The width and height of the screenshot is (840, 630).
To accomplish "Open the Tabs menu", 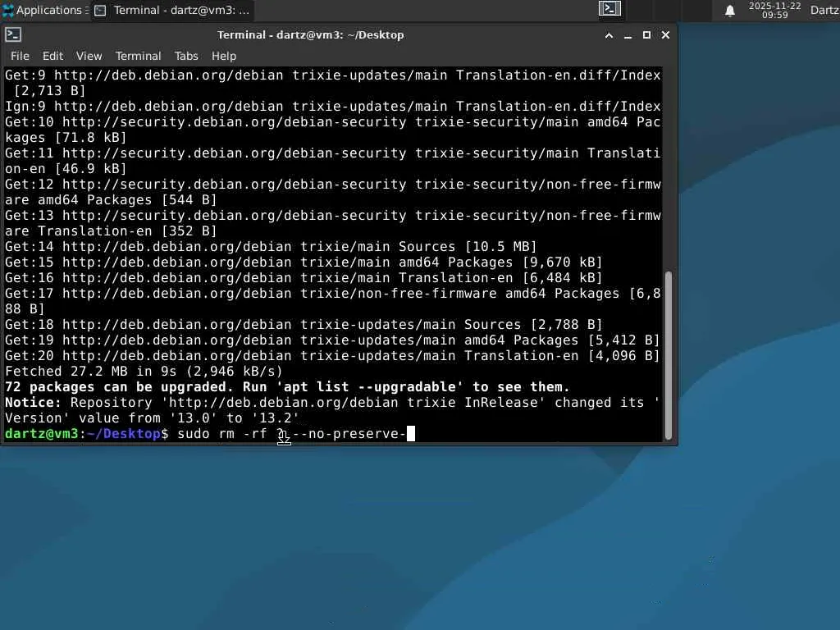I will (186, 56).
